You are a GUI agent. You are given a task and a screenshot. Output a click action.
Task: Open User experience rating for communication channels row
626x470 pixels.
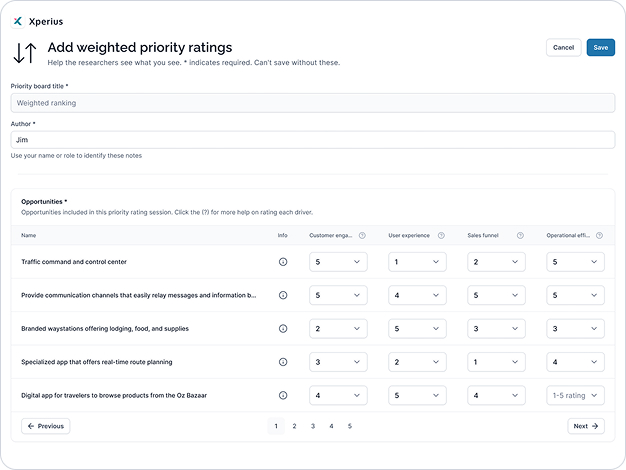point(417,295)
